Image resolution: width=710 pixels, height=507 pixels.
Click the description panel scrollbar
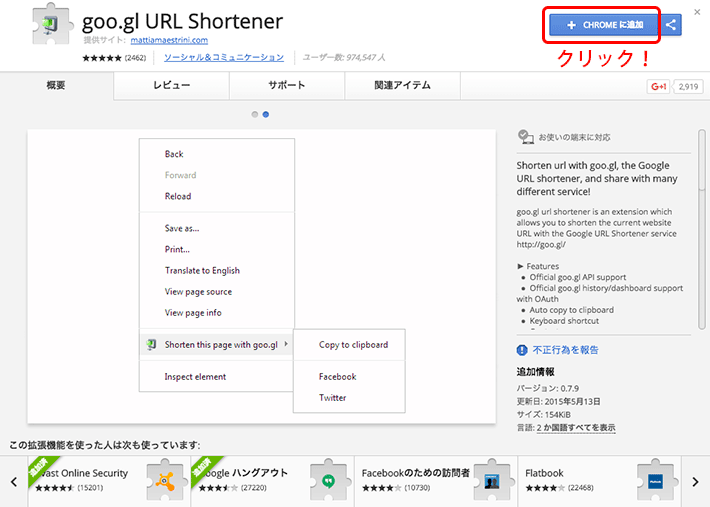[702, 230]
